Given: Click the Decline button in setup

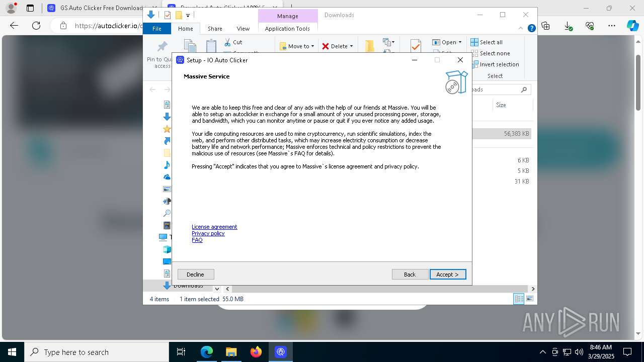Looking at the screenshot, I should (x=196, y=274).
